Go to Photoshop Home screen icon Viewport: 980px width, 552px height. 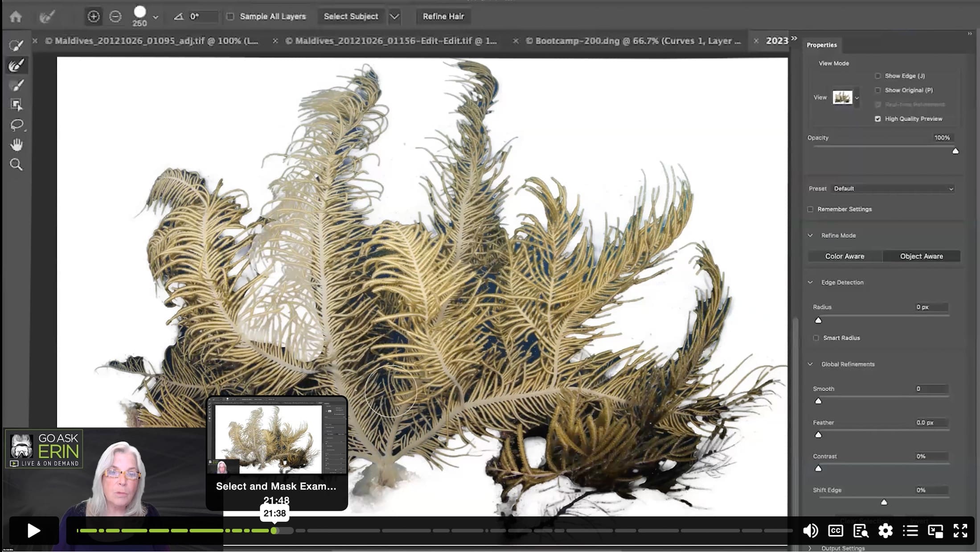(x=16, y=17)
